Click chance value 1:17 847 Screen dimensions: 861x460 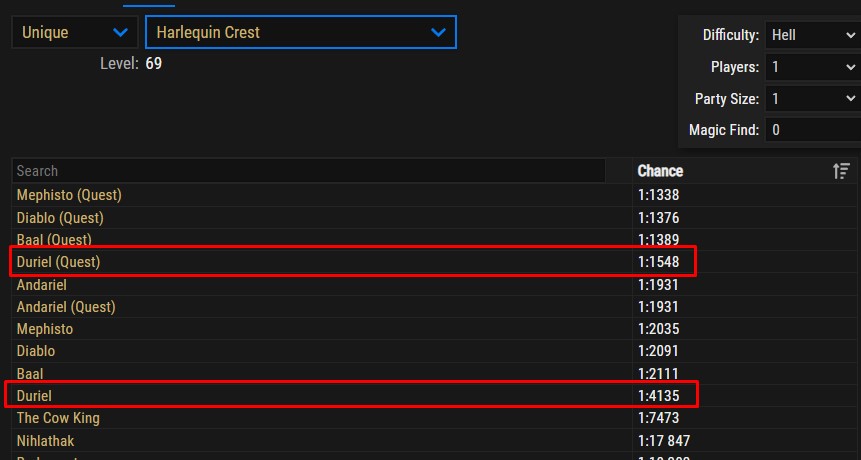coord(664,441)
